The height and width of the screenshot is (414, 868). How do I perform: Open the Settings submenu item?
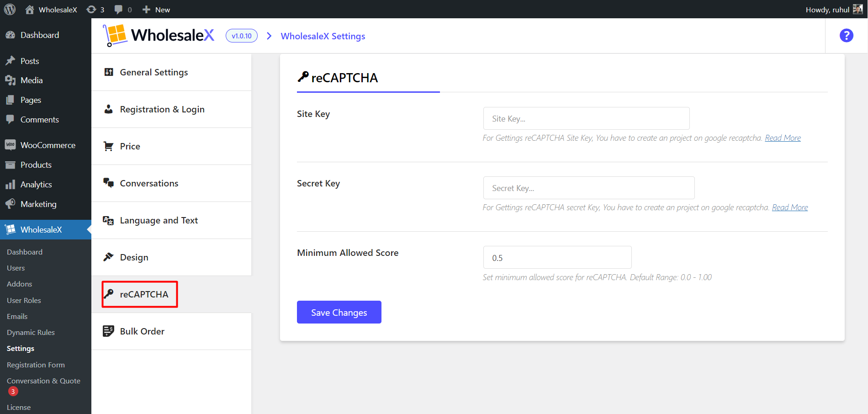21,348
